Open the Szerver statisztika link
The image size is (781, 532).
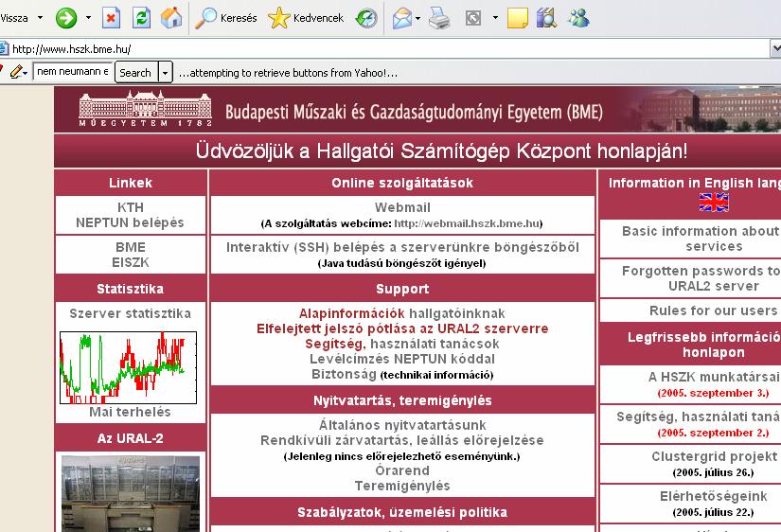point(131,313)
